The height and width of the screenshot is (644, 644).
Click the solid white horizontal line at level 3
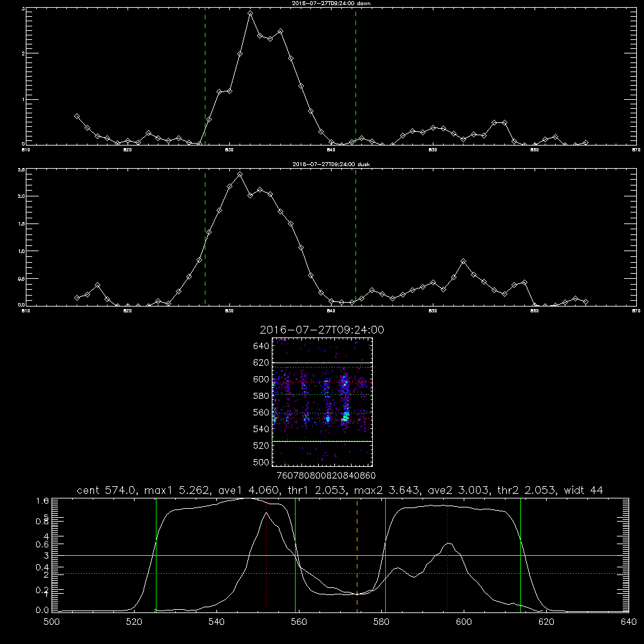[x=341, y=555]
